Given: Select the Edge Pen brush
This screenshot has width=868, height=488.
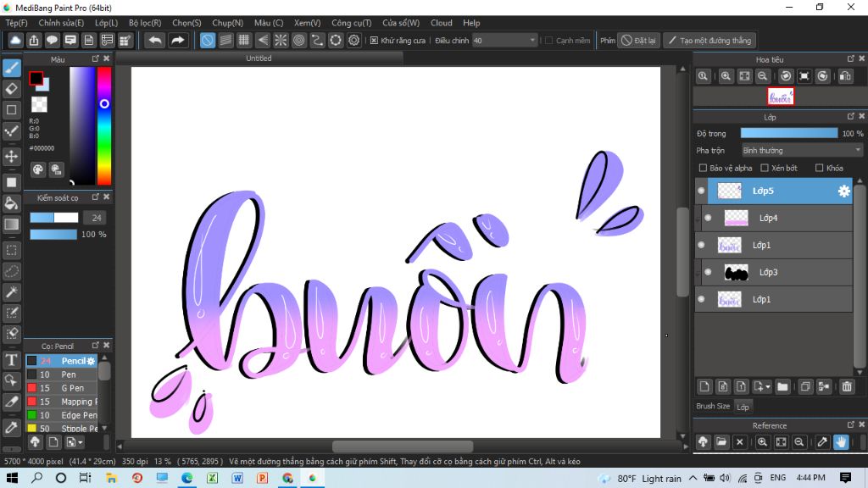Looking at the screenshot, I should [61, 415].
